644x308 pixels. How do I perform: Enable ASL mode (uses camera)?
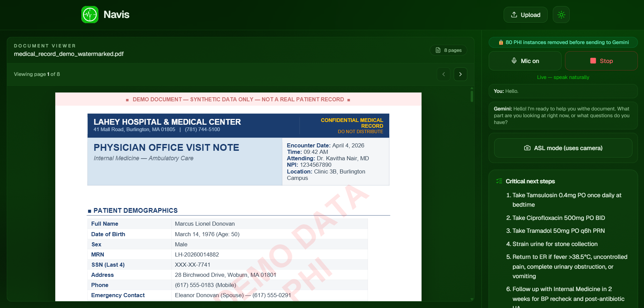(x=563, y=148)
